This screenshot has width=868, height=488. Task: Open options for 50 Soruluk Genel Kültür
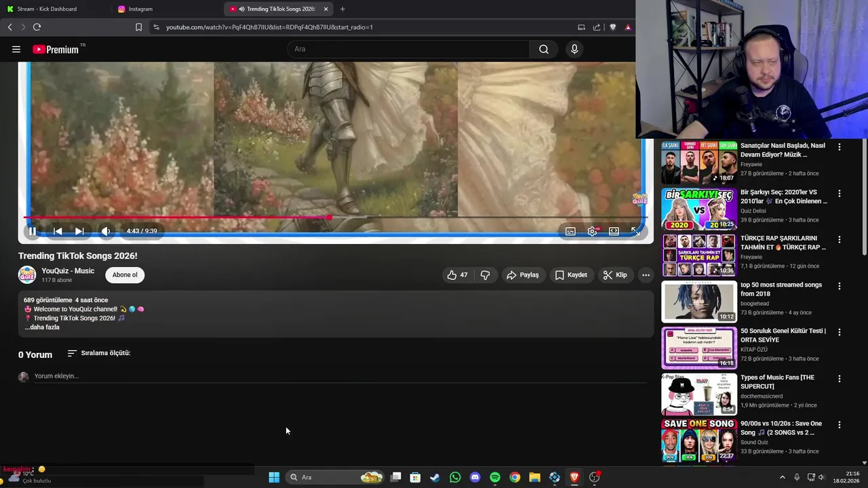839,332
